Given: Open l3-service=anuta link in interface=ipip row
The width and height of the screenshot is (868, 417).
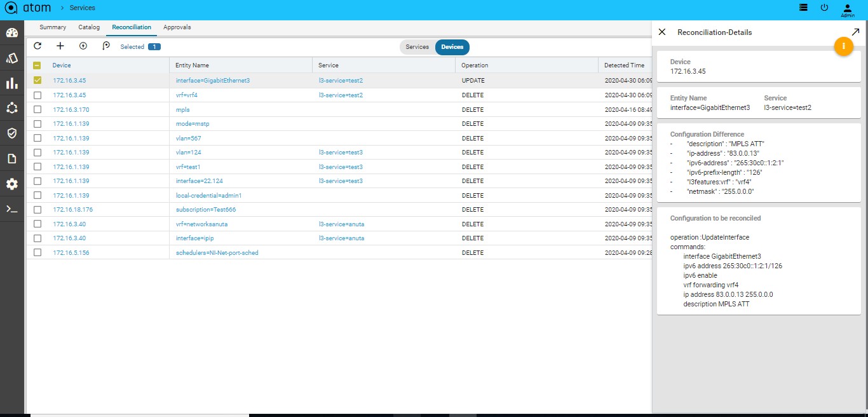Looking at the screenshot, I should point(342,238).
